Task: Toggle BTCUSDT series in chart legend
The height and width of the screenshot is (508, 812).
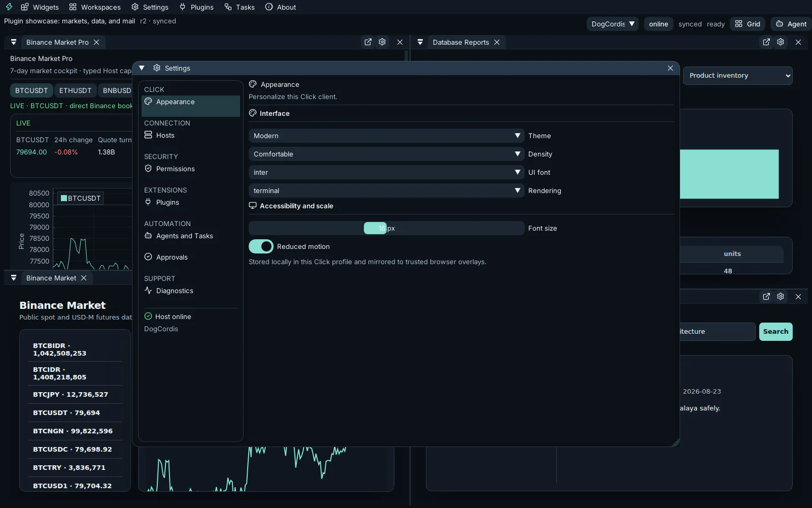Action: click(x=81, y=198)
